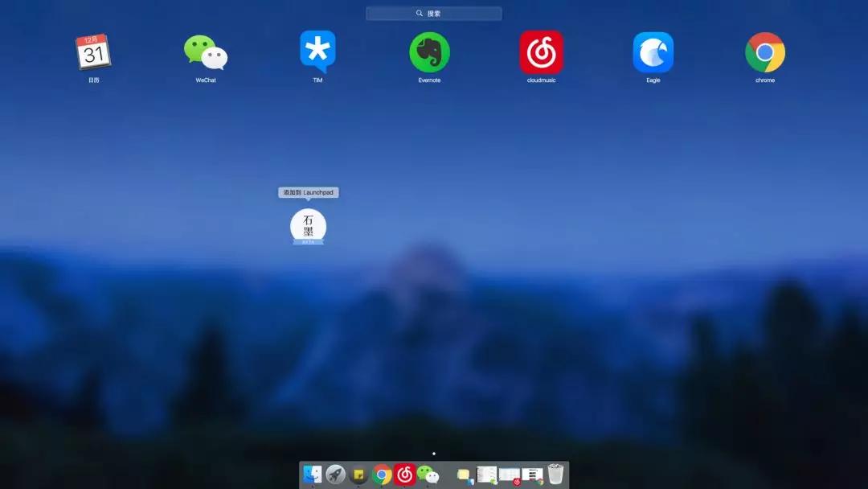Open the 日历 calendar app

pos(92,50)
